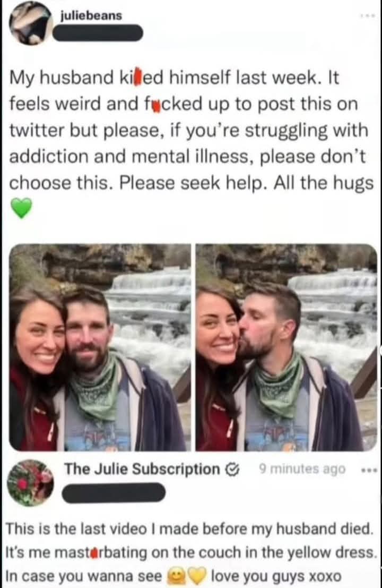Click the juliebeans username

point(91,15)
